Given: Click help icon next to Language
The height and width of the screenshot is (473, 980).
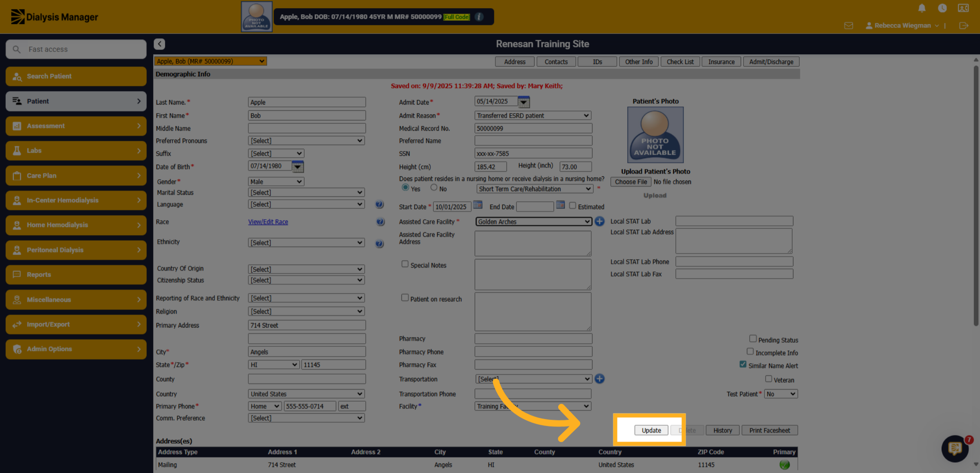Looking at the screenshot, I should (379, 204).
